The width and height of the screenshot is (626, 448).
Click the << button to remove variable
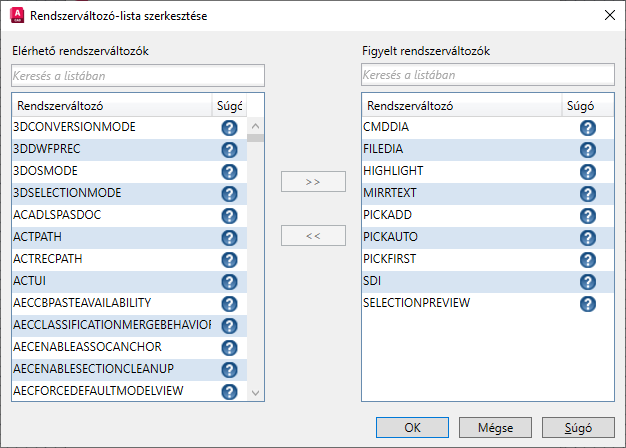(313, 236)
